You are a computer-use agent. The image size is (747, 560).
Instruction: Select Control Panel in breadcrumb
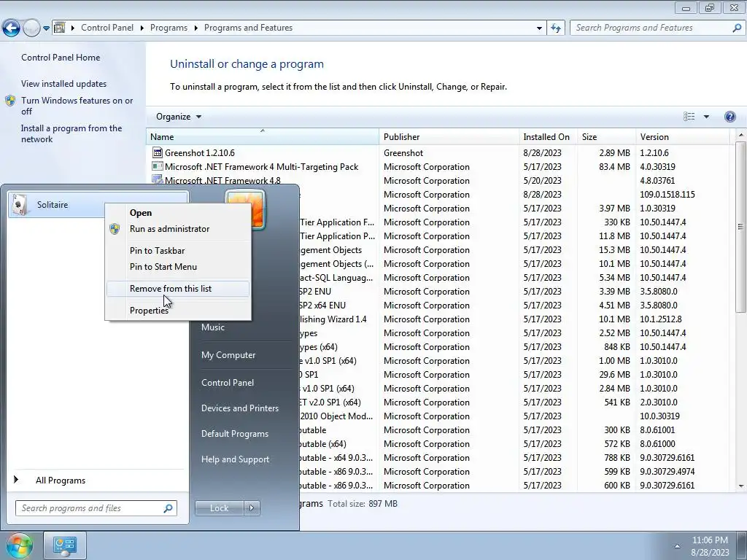(x=107, y=28)
